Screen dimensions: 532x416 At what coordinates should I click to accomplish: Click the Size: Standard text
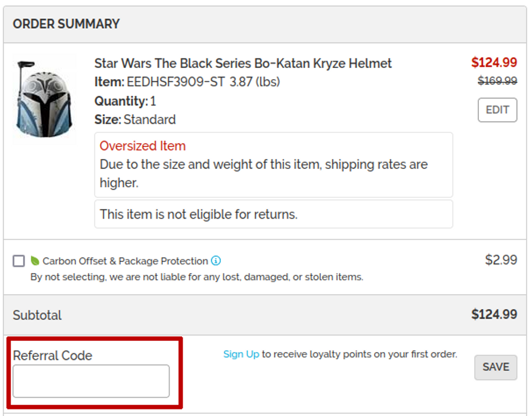[135, 120]
